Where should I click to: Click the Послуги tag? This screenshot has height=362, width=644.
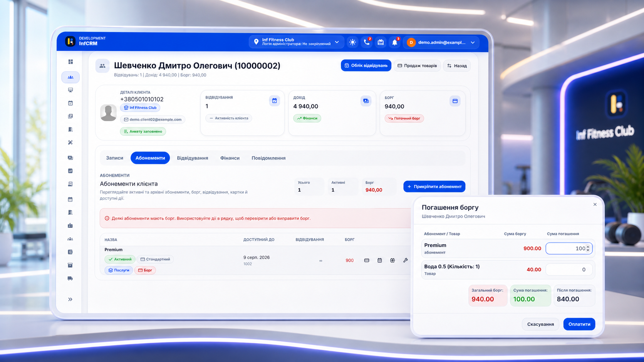click(x=119, y=270)
